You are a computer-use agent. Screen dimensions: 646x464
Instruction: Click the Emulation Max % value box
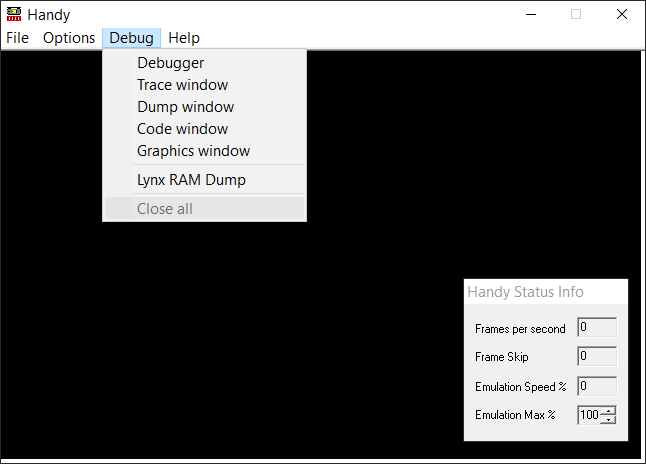tap(590, 415)
